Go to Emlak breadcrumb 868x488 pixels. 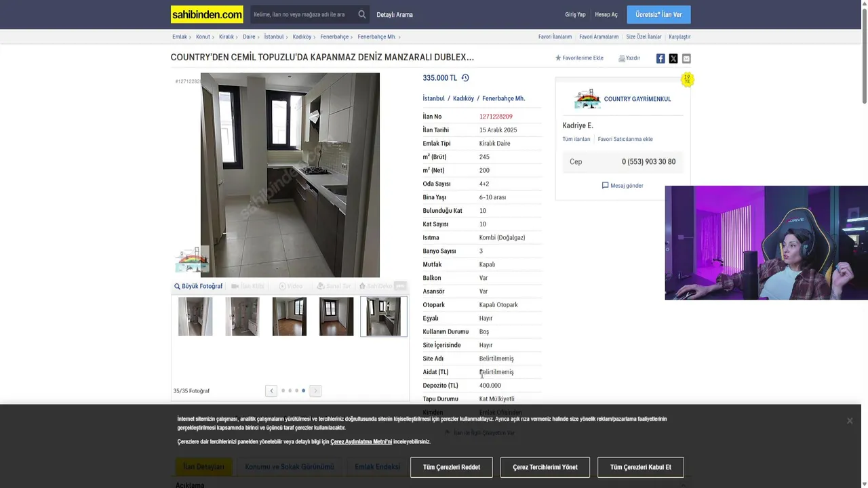click(180, 37)
